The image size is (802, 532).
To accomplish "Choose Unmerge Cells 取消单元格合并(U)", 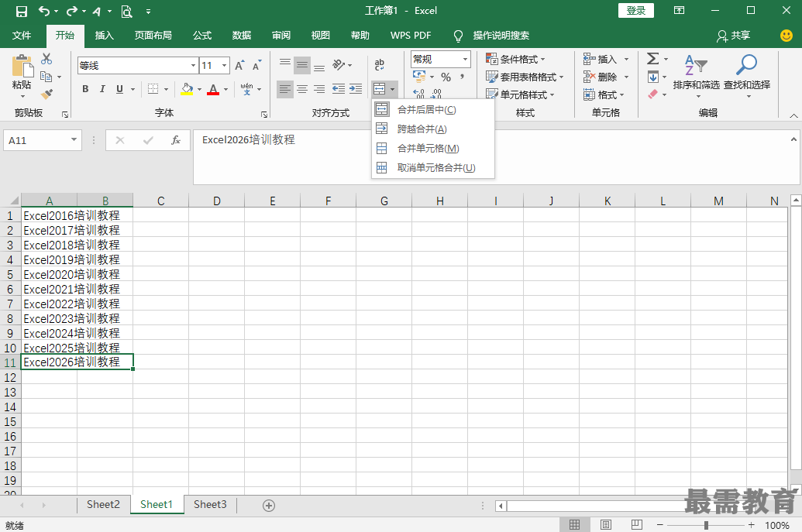I will point(433,167).
